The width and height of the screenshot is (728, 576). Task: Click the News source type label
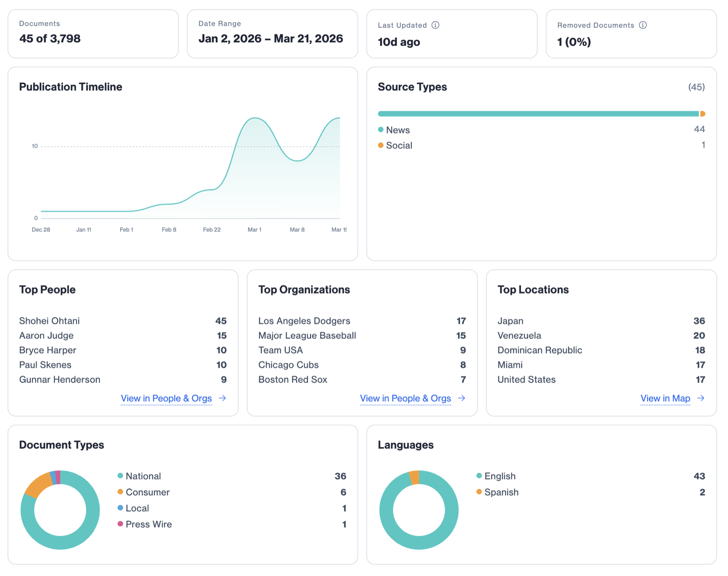tap(398, 130)
